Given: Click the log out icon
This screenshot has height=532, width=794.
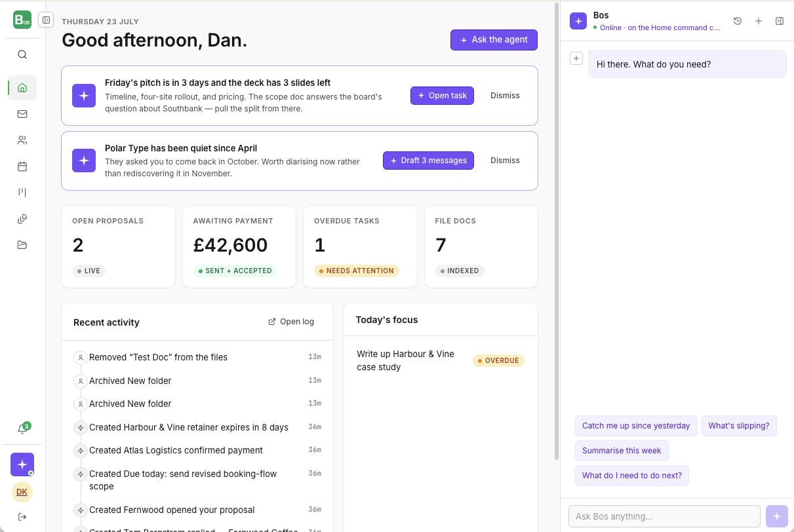Looking at the screenshot, I should (x=22, y=517).
